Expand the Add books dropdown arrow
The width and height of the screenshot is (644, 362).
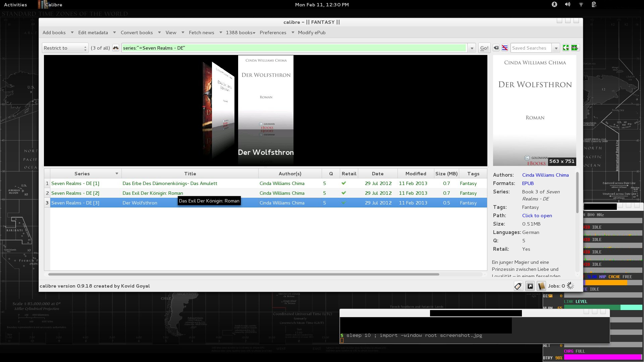(72, 33)
